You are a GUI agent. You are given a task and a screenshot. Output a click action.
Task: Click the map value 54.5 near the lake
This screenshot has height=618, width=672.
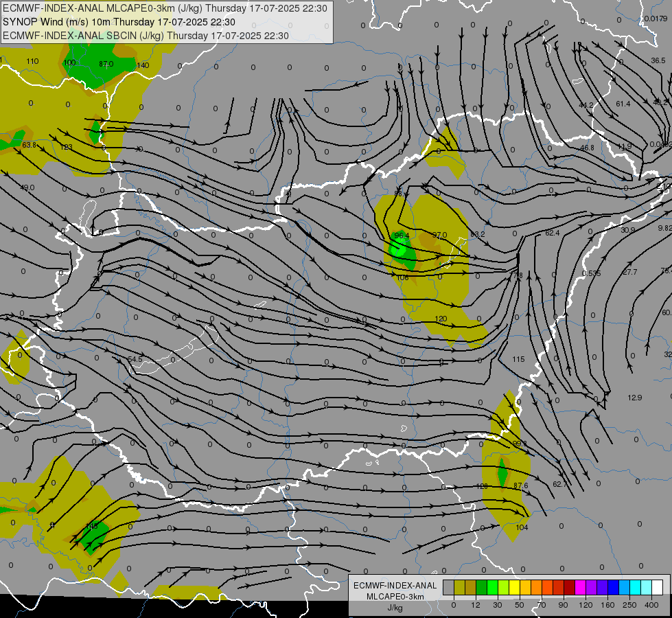[x=135, y=359]
